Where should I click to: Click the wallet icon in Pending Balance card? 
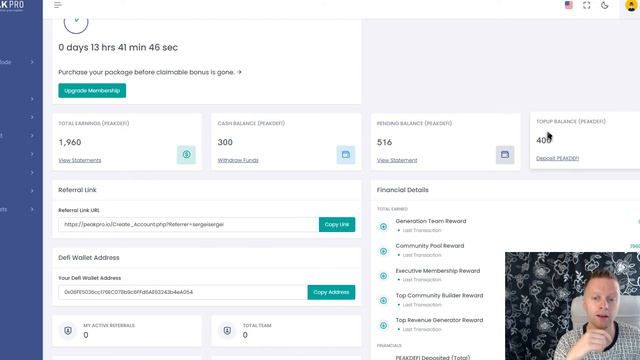click(505, 155)
